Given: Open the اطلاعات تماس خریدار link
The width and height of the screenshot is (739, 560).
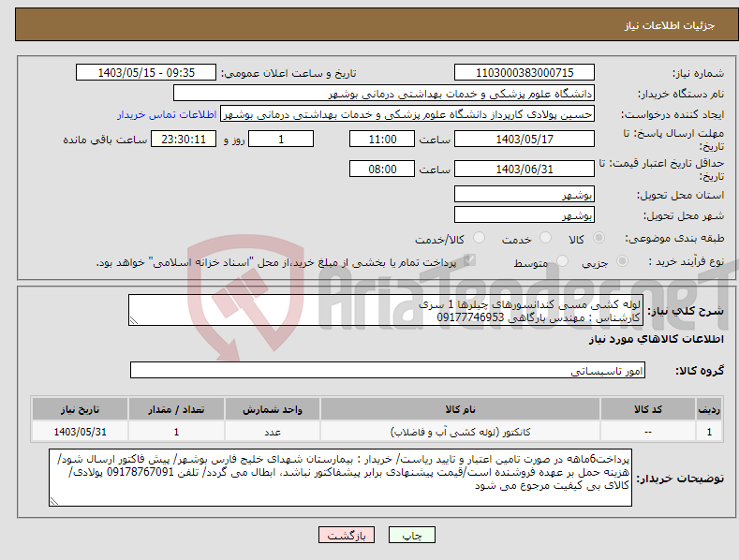Looking at the screenshot, I should (167, 114).
